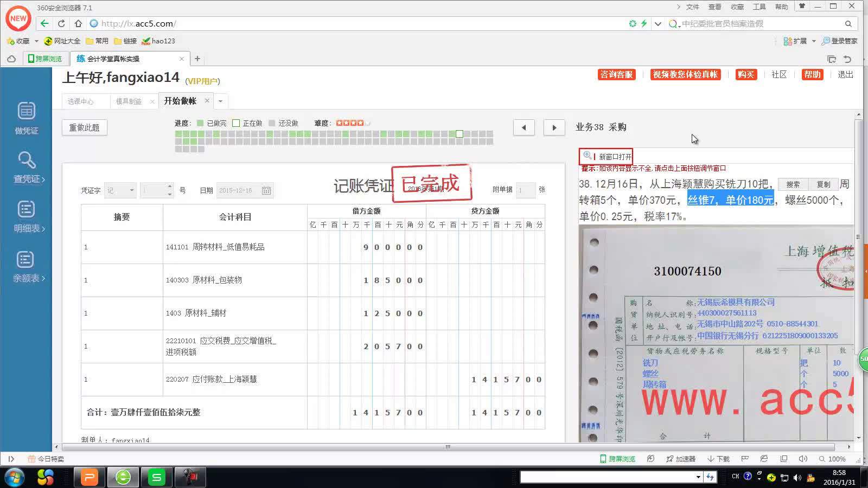Refresh the page with reload icon
868x488 pixels.
click(61, 23)
